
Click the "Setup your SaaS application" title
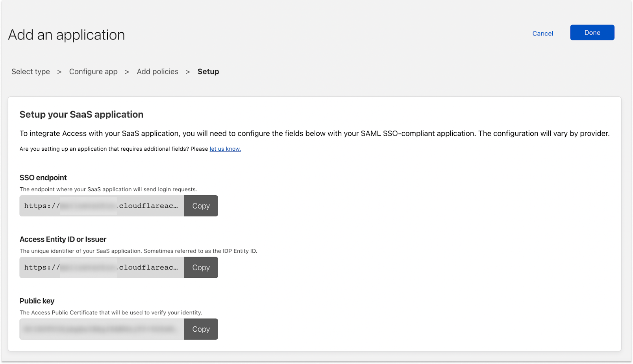click(x=81, y=114)
